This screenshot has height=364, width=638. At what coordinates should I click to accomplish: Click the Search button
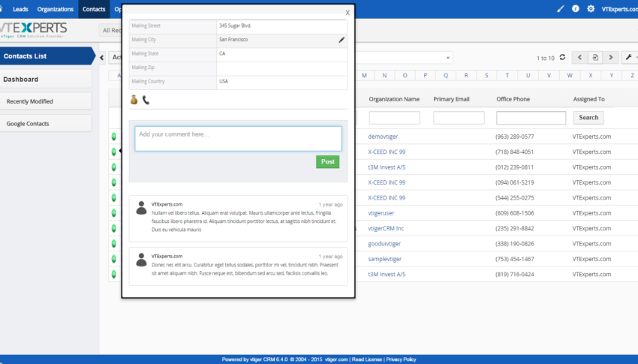[588, 118]
